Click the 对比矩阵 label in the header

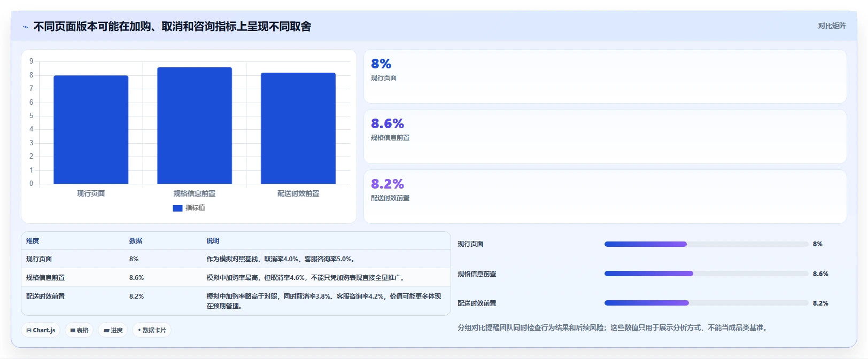click(x=832, y=26)
